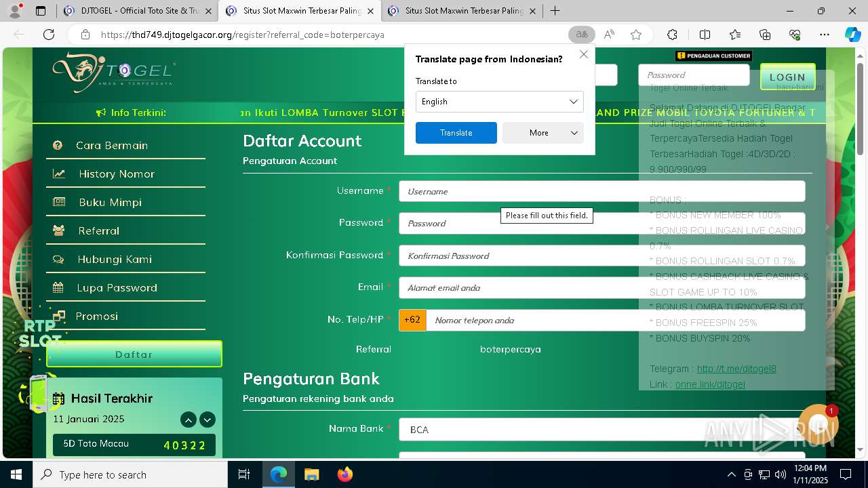
Task: Open Edge Settings and more ellipsis
Action: point(825,35)
